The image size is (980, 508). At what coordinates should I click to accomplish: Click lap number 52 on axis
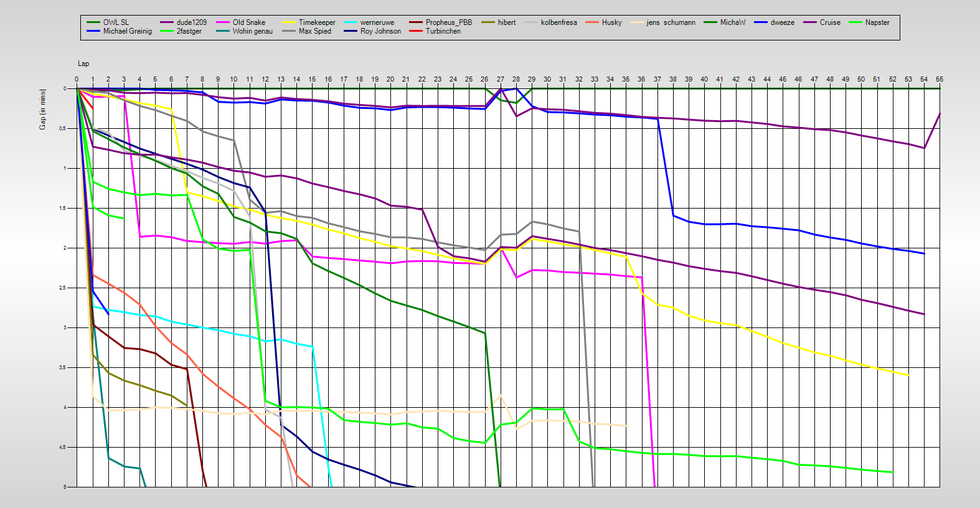point(893,79)
